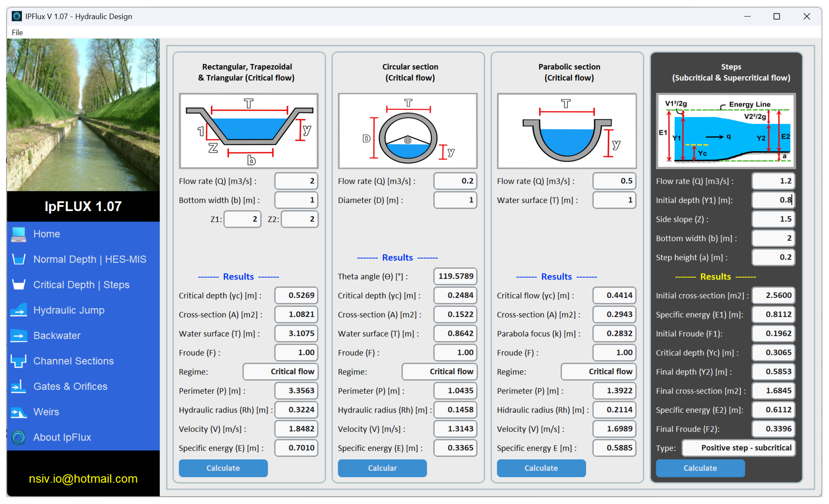The image size is (829, 504).
Task: Click the Critical Depth channel icon
Action: click(19, 285)
